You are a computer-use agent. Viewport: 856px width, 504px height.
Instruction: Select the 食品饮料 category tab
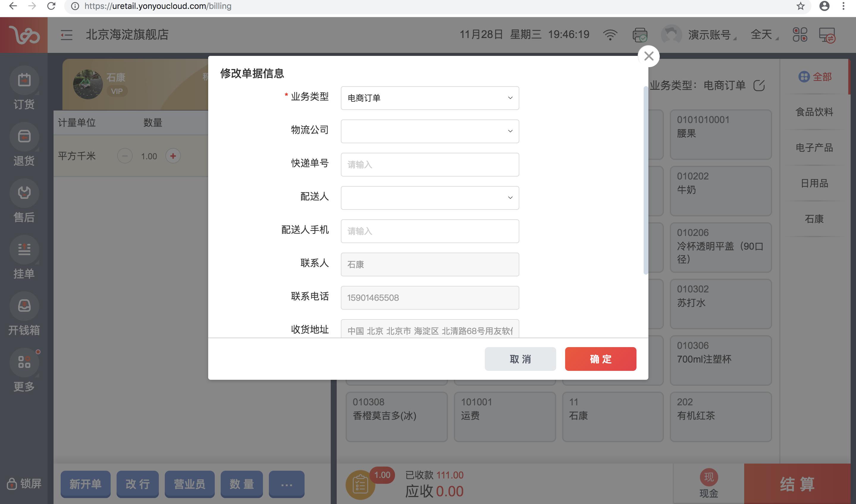coord(814,112)
